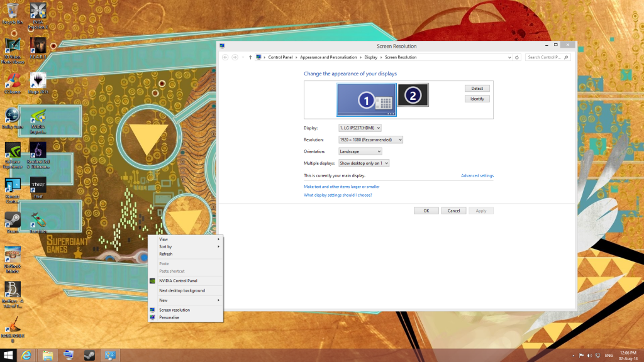644x362 pixels.
Task: Open the Advanced settings link
Action: 477,176
